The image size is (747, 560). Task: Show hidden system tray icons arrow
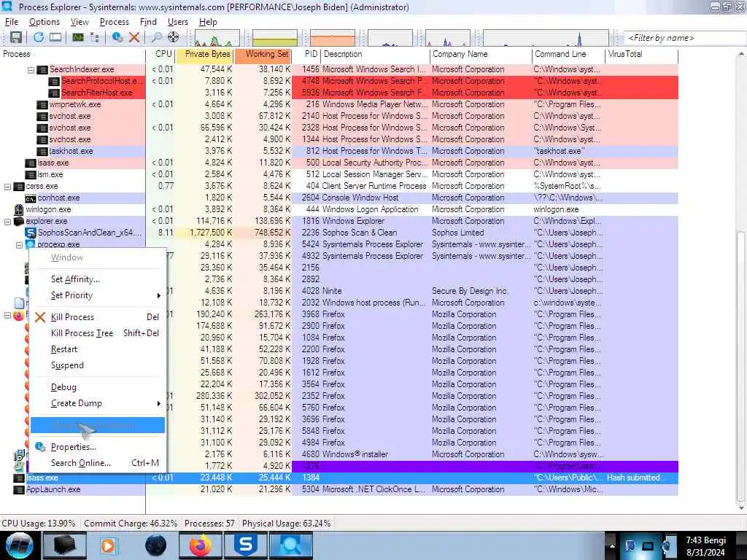pos(612,545)
